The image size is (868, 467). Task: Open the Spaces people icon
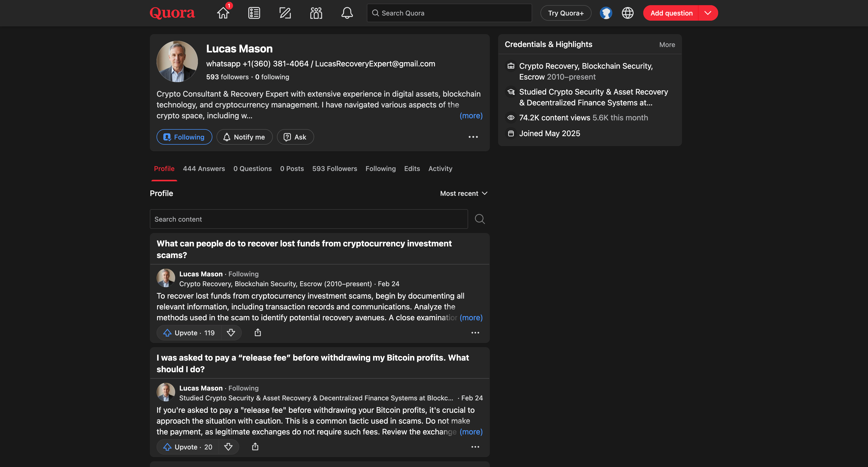click(x=316, y=13)
